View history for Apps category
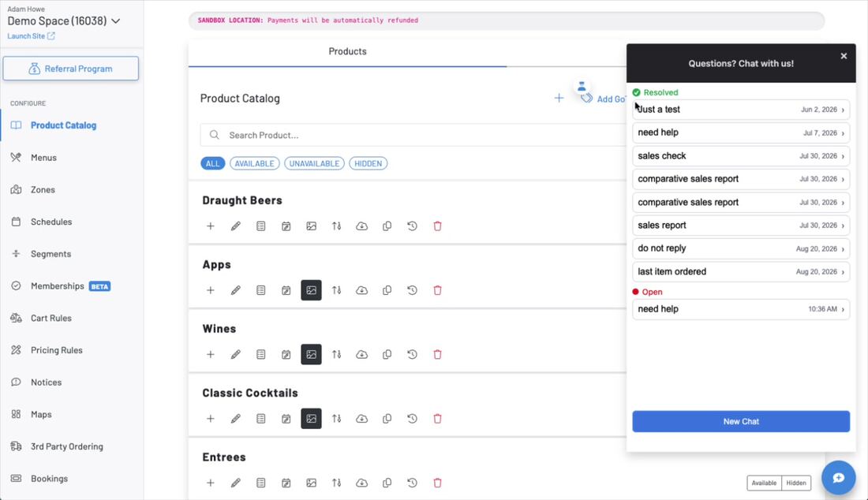The width and height of the screenshot is (868, 500). tap(413, 289)
